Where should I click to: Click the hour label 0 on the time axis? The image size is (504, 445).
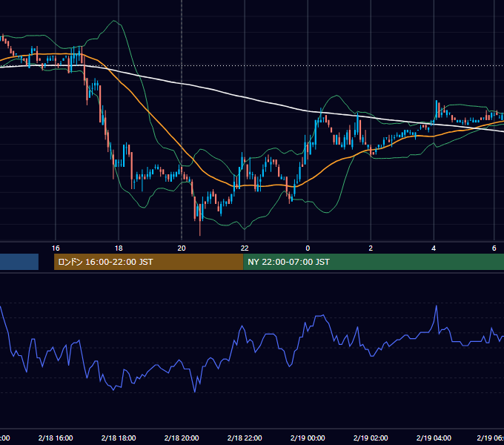[x=308, y=248]
